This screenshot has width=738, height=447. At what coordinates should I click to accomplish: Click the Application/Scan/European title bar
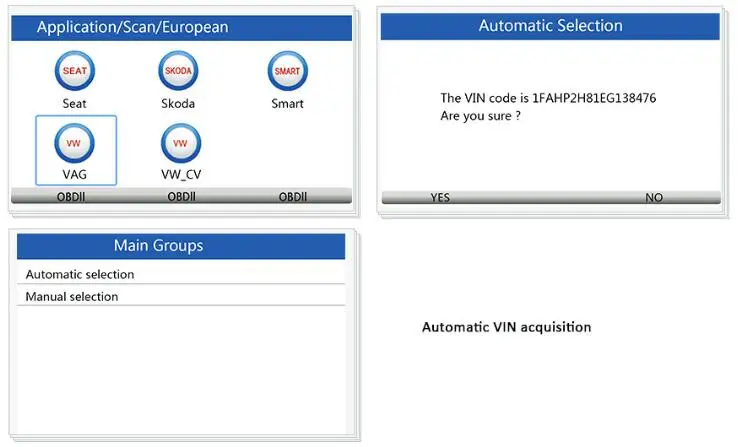pos(182,28)
